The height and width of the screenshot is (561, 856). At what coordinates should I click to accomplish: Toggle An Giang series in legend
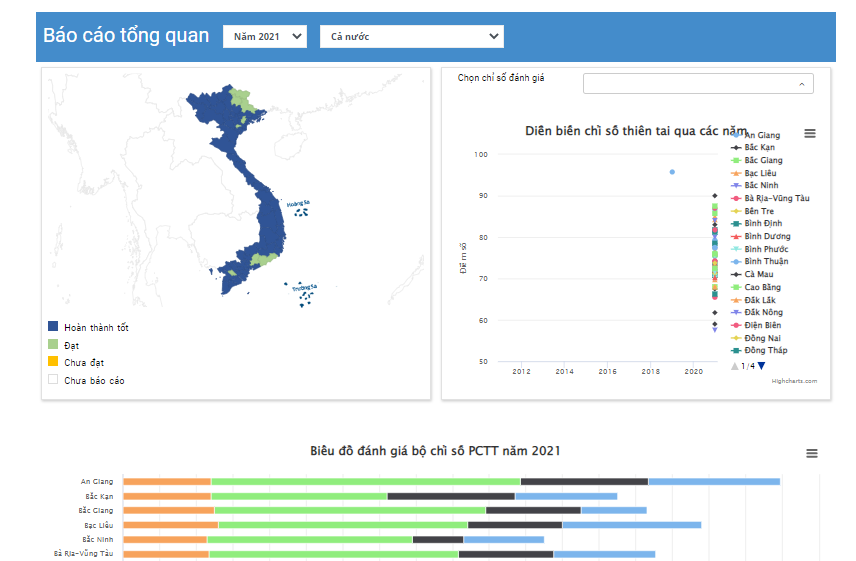tap(762, 135)
